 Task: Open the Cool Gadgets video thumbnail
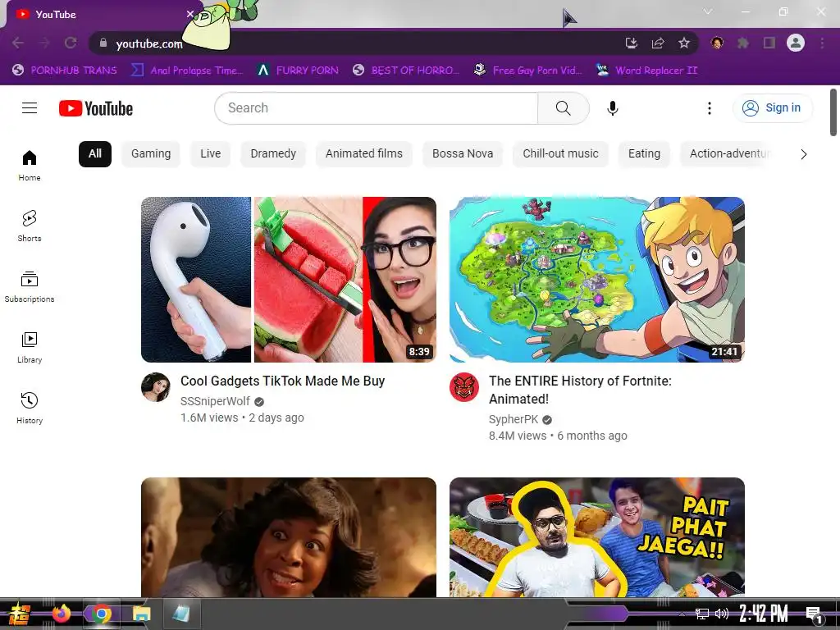click(x=289, y=280)
